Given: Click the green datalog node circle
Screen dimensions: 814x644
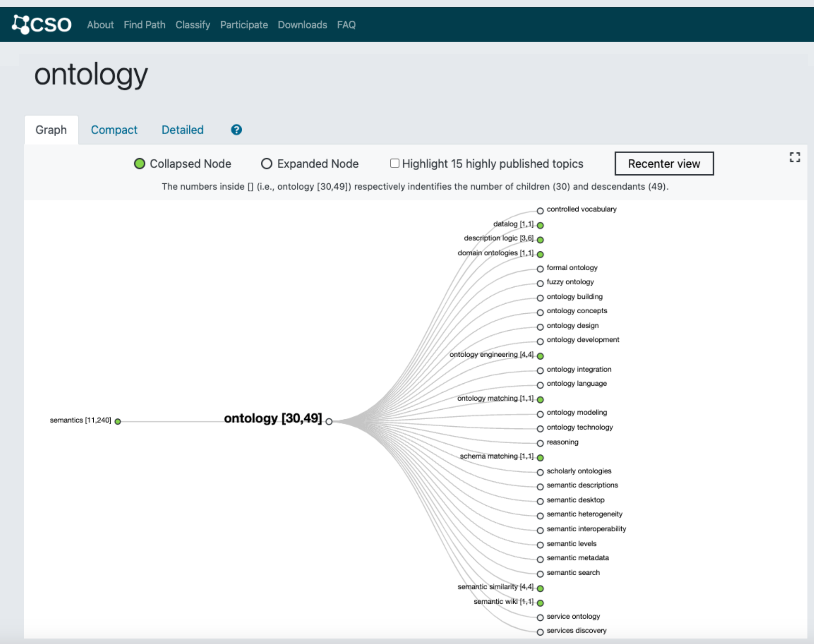Looking at the screenshot, I should coord(540,225).
